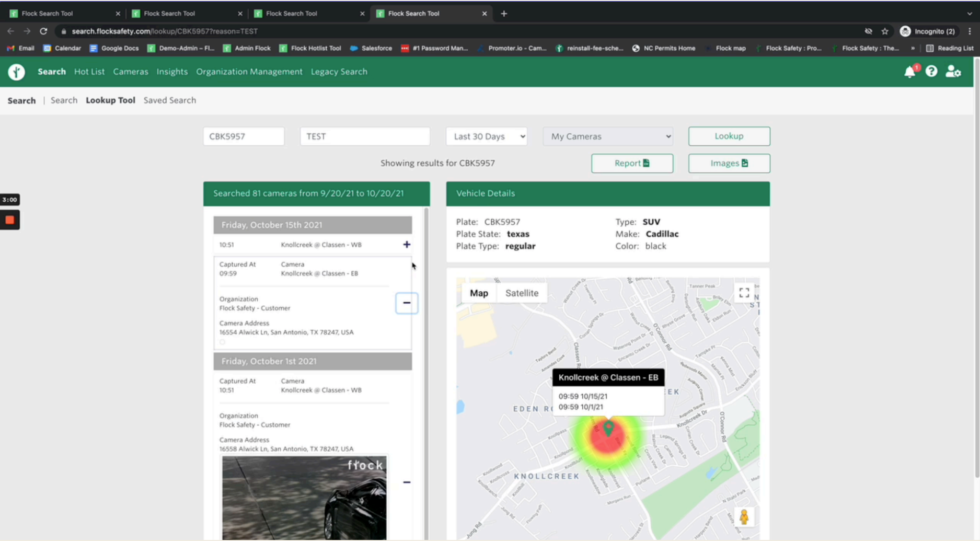This screenshot has width=980, height=541.
Task: Open the Hot List menu
Action: click(x=89, y=72)
